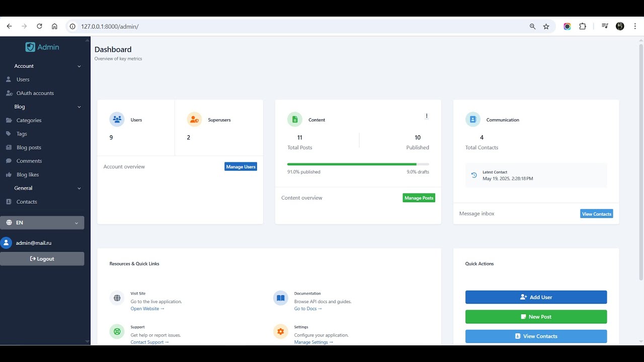Open the Users section in sidebar

click(x=23, y=79)
